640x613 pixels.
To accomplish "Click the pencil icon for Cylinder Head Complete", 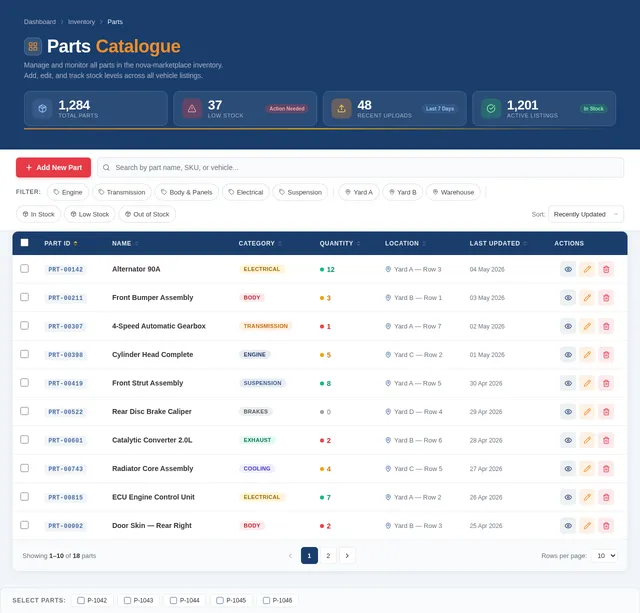I will [587, 355].
